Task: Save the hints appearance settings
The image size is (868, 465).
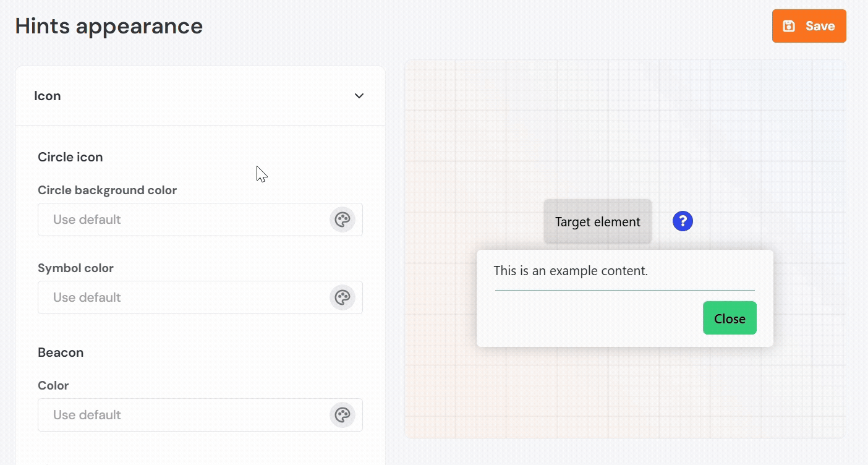Action: (x=809, y=26)
